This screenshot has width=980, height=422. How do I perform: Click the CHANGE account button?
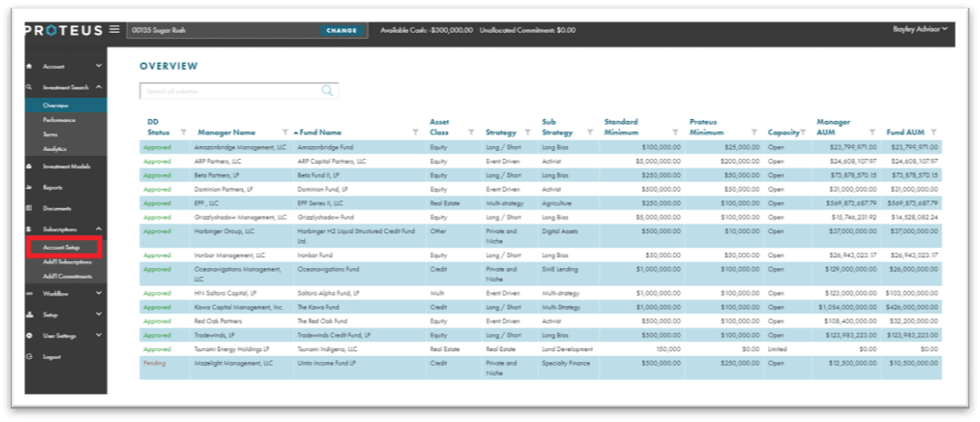coord(342,30)
